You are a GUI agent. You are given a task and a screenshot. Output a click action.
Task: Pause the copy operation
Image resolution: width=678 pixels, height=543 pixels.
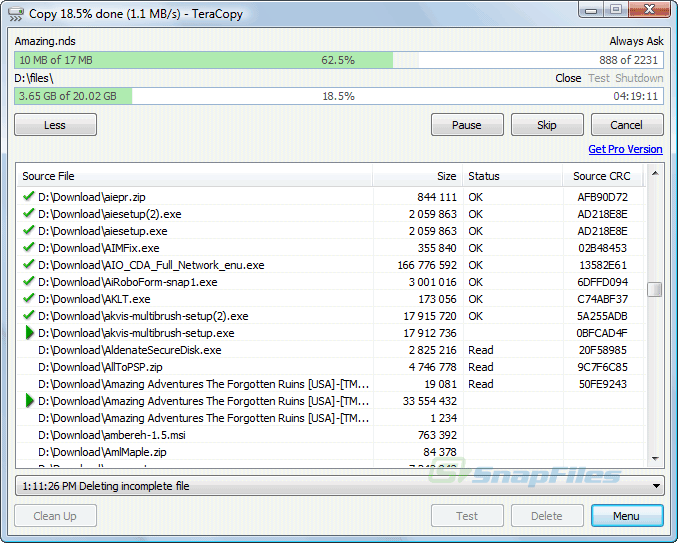(467, 125)
